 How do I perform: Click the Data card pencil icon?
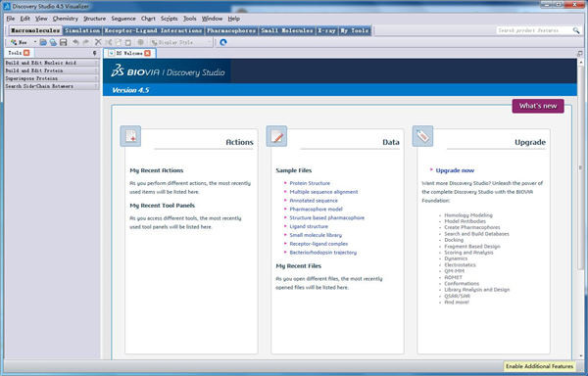click(x=276, y=136)
